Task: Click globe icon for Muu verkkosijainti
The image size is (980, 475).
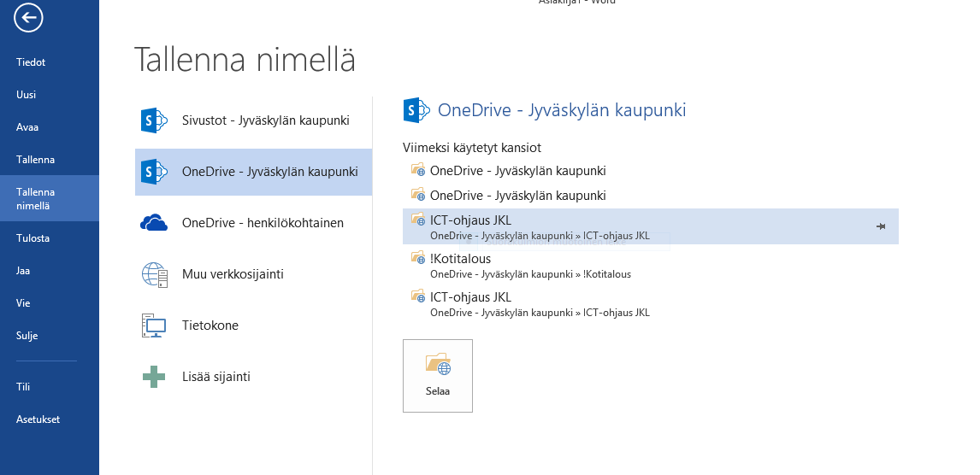Action: 154,274
